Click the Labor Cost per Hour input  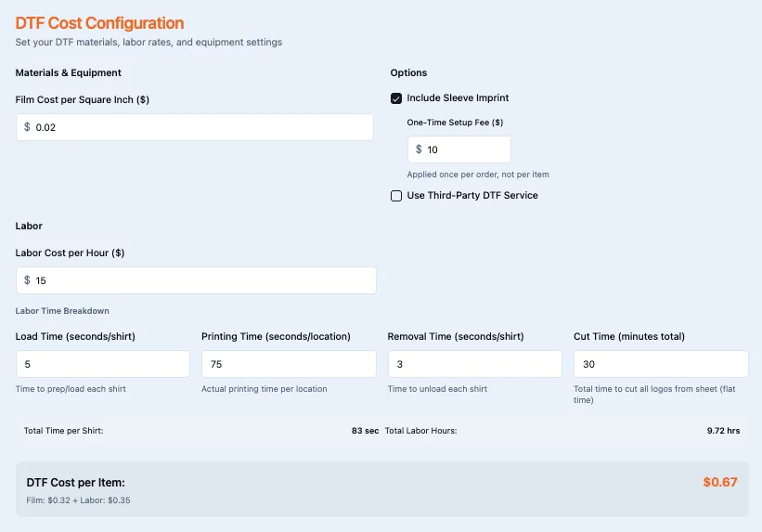click(x=200, y=280)
